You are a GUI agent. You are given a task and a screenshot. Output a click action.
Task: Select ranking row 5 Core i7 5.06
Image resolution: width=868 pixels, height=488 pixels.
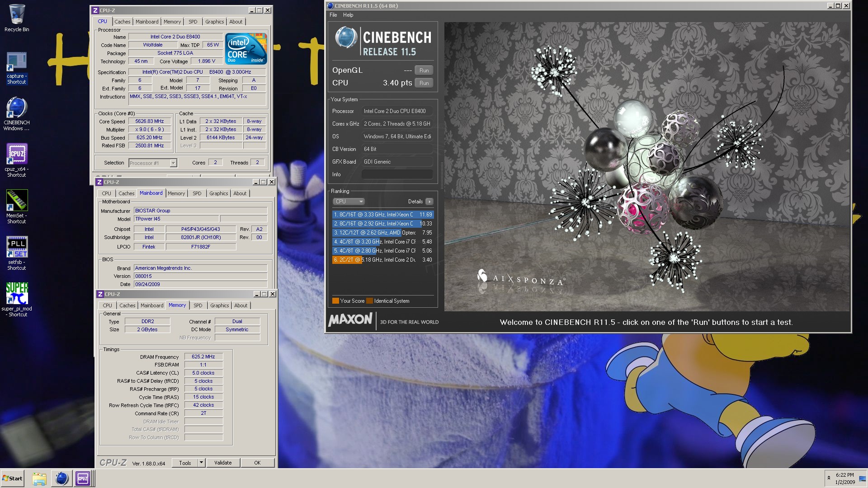(x=383, y=251)
